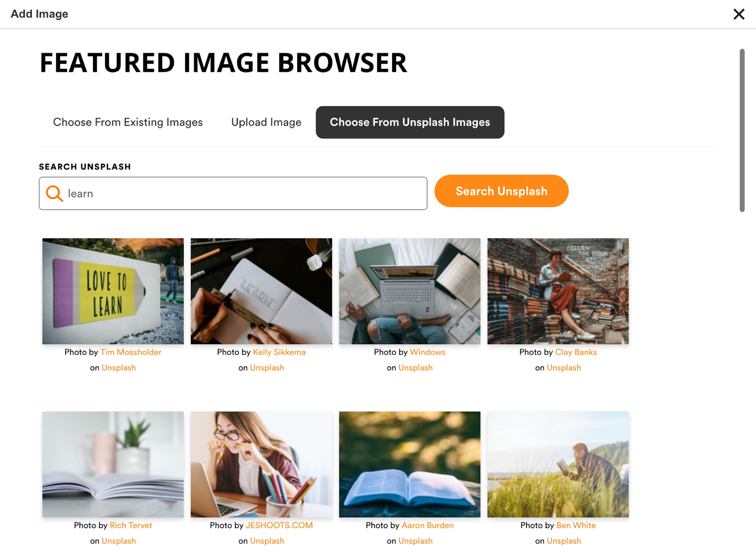Screen dimensions: 756x557
Task: Click the magnifying glass search icon
Action: 54,193
